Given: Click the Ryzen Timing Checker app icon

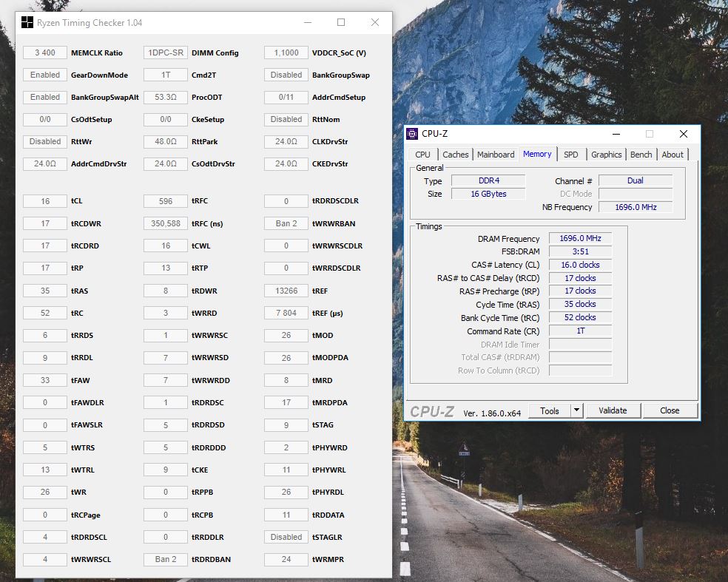Looking at the screenshot, I should tap(27, 22).
